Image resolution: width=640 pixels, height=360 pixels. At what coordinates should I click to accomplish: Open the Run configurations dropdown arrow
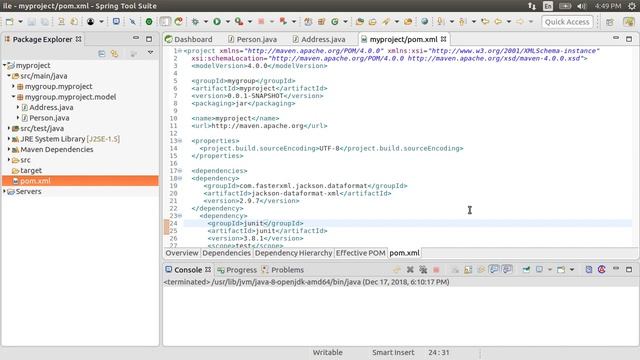[228, 22]
